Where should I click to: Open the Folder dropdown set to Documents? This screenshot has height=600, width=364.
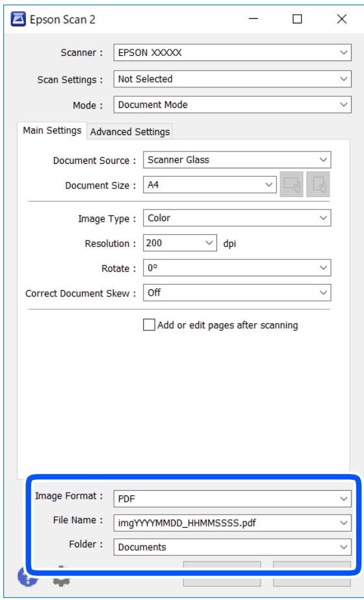[x=232, y=547]
